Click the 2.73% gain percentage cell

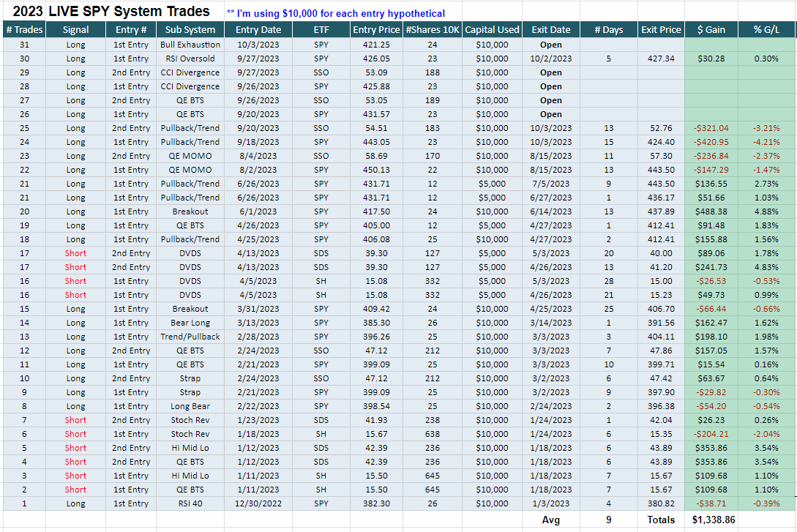point(766,184)
